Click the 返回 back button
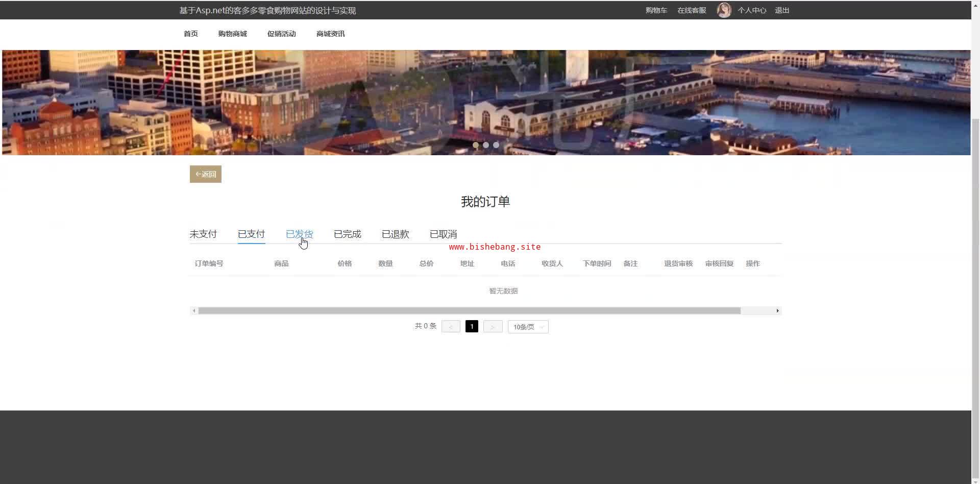Screen dimensions: 980x484 pyautogui.click(x=206, y=174)
